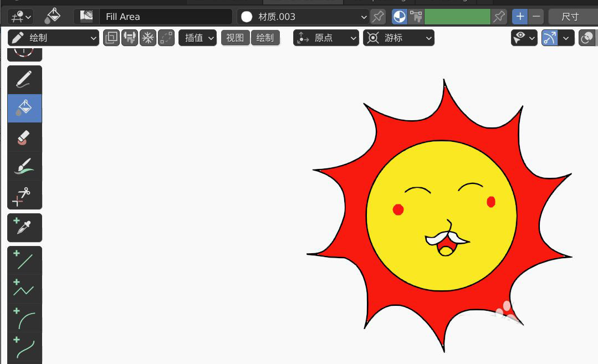Select the Draw pencil tool
Screen dimensions: 598x364
click(x=24, y=80)
